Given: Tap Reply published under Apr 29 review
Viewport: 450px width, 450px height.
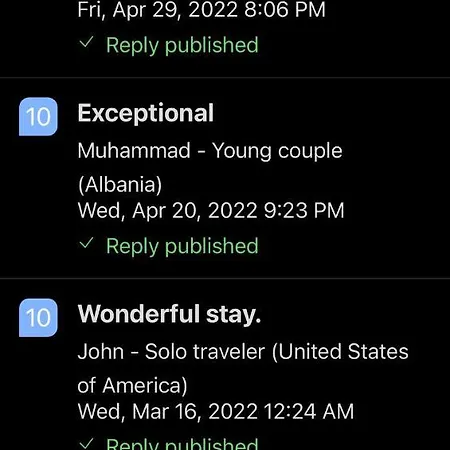Looking at the screenshot, I should [x=182, y=45].
